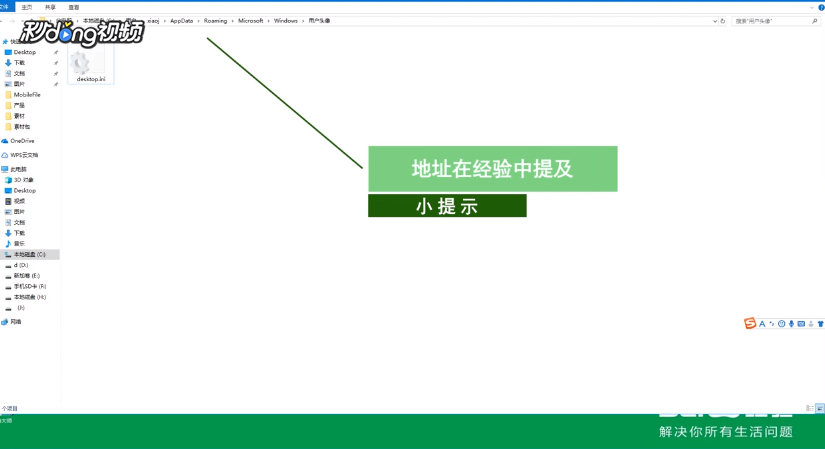Switch to details view layout

(x=810, y=408)
